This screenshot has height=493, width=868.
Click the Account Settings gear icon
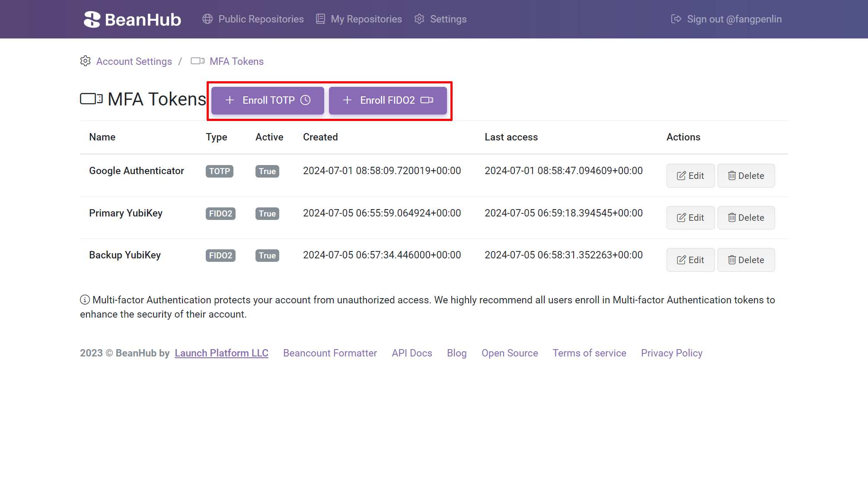(85, 61)
